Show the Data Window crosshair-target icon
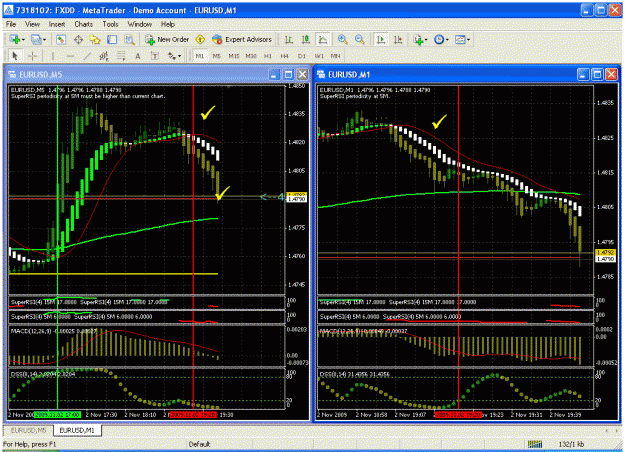Screen dimensions: 625x452 pos(78,39)
